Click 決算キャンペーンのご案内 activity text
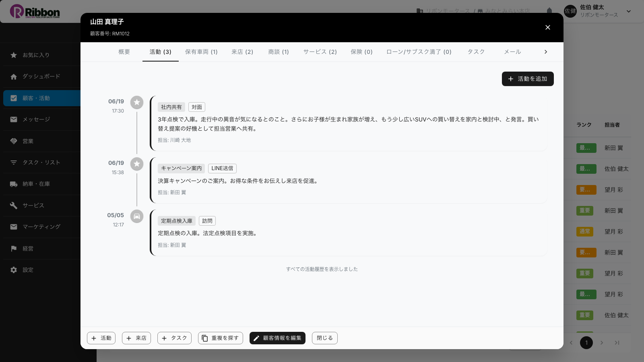The height and width of the screenshot is (362, 644). pos(239,181)
